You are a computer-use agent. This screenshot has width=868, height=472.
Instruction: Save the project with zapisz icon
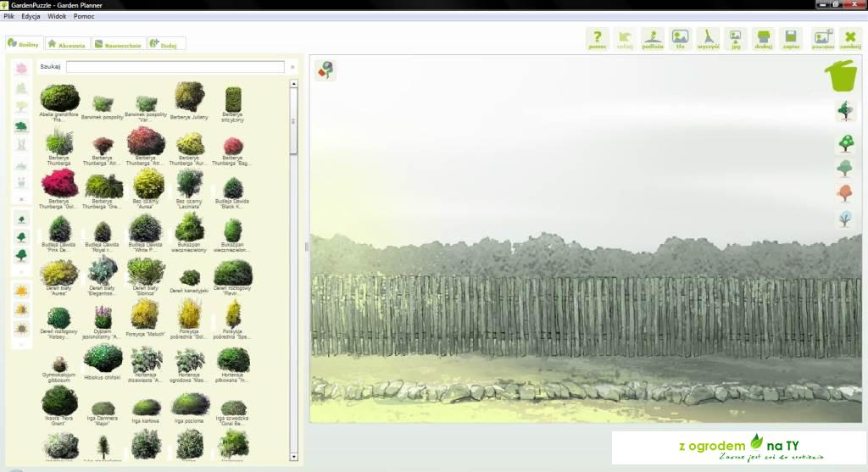click(x=792, y=39)
